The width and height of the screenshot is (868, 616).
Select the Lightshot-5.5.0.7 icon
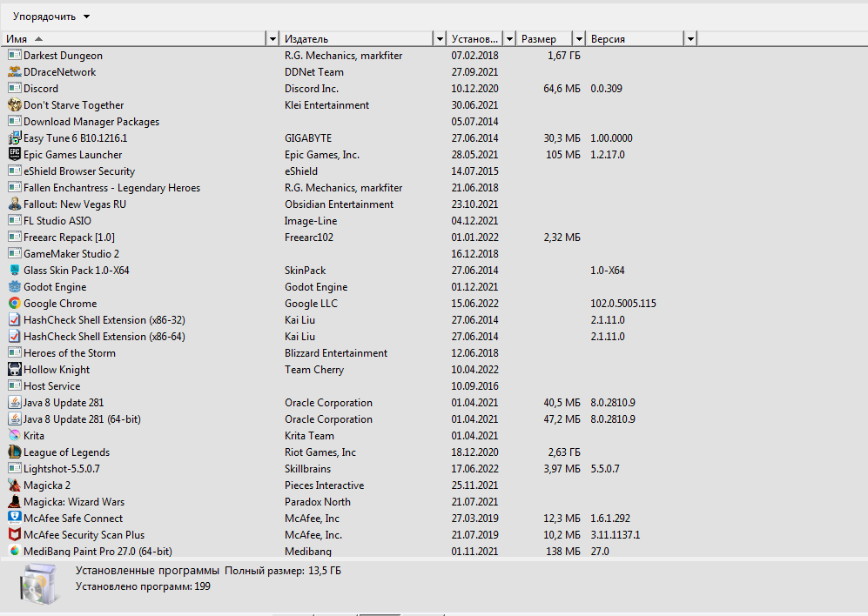pyautogui.click(x=15, y=469)
